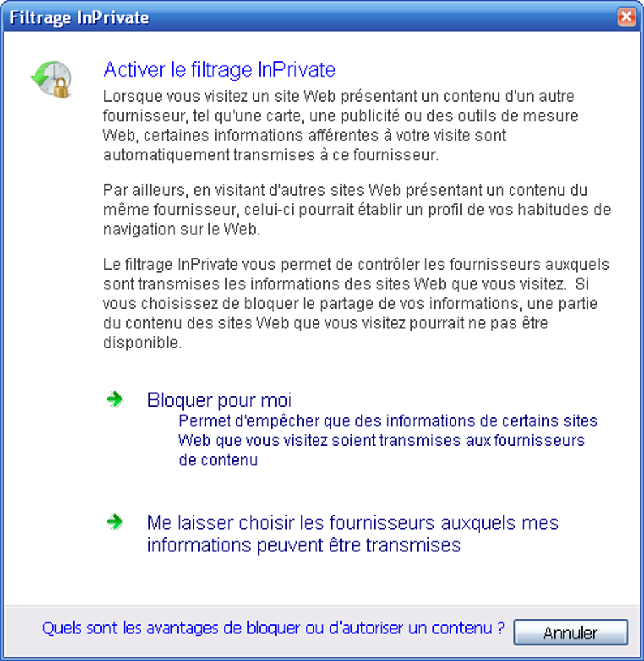Choose Me laisser choisir les fournisseurs option
Image resolution: width=644 pixels, height=661 pixels.
353,533
